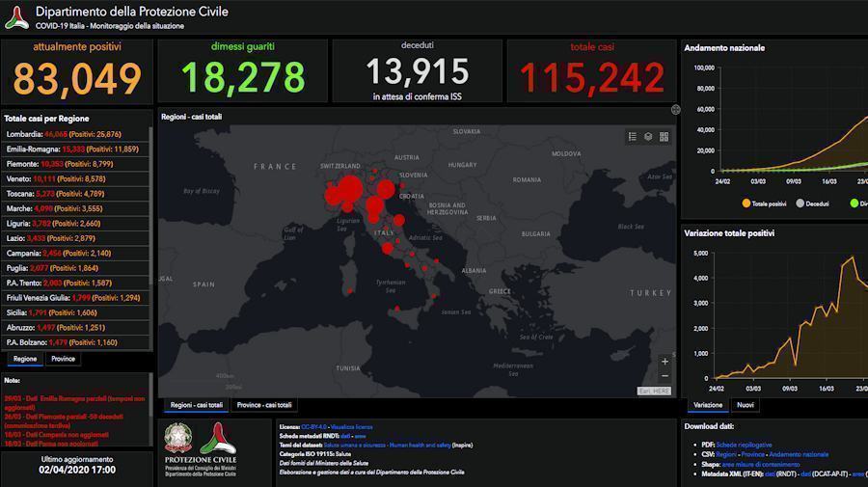
Task: Click the map panel expand icon
Action: (675, 110)
